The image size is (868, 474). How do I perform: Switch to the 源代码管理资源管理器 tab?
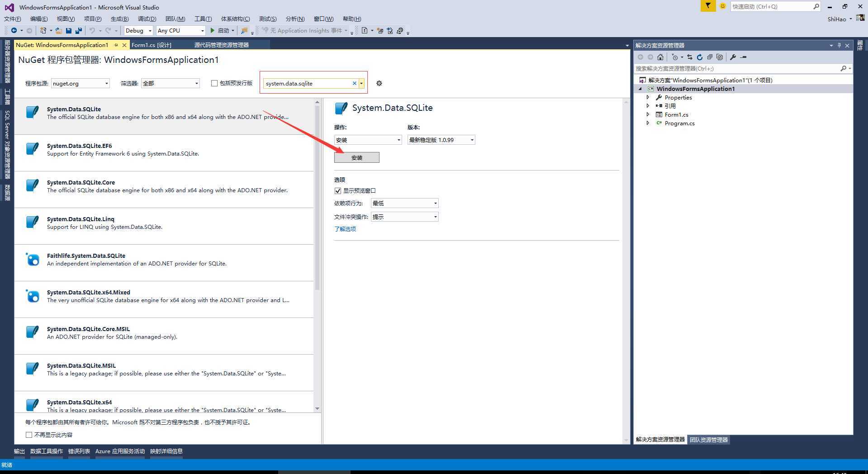[x=222, y=45]
